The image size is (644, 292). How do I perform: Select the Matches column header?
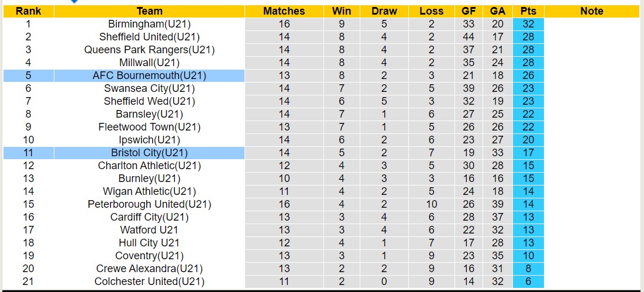point(284,11)
